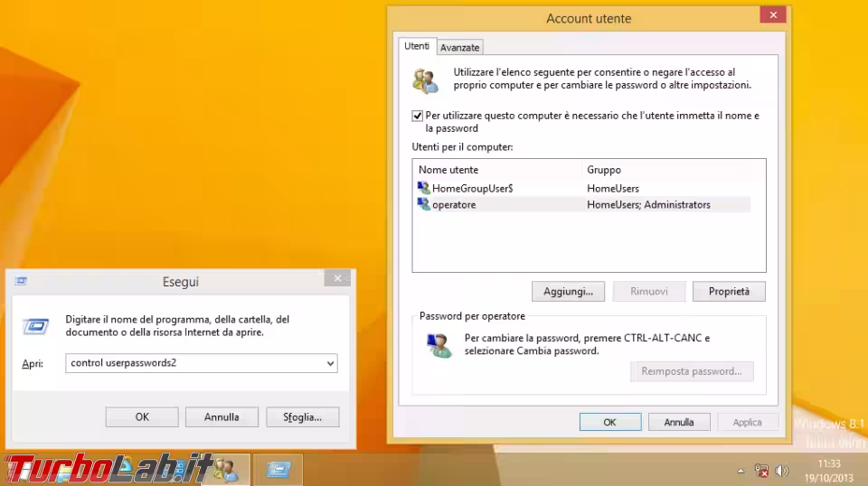Switch to the Avanzate tab
Screen dimensions: 868x486
[459, 48]
